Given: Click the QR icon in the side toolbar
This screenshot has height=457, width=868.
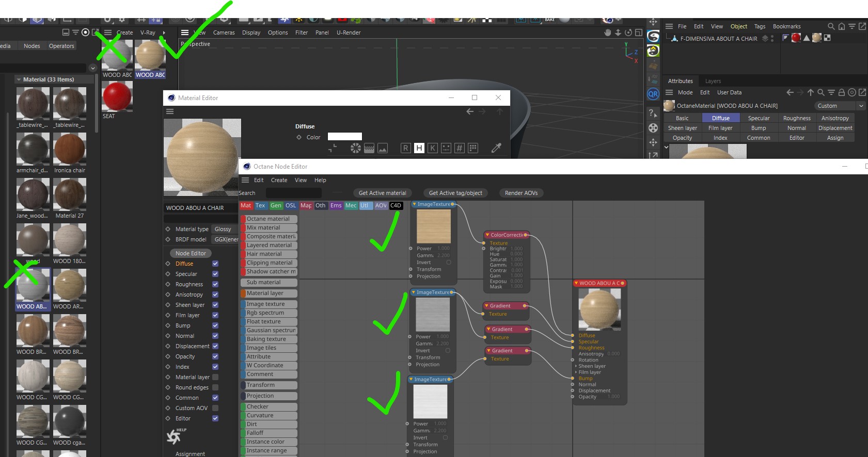Looking at the screenshot, I should (653, 94).
